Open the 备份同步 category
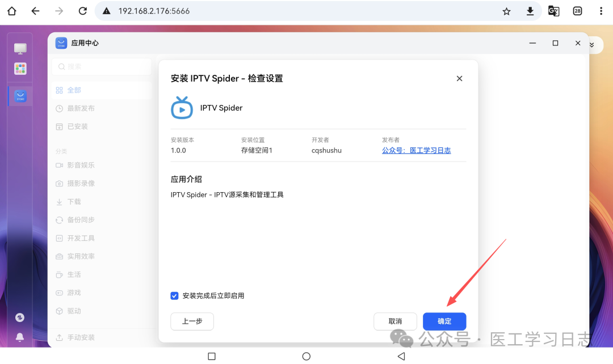 click(74, 219)
